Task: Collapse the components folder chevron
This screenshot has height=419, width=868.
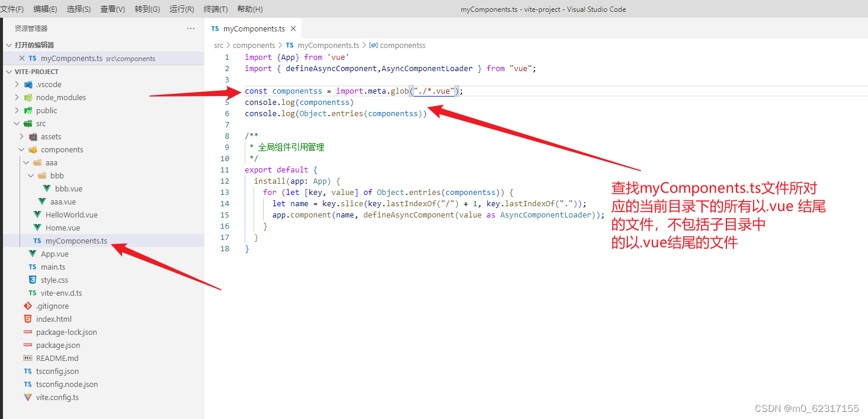Action: 22,150
